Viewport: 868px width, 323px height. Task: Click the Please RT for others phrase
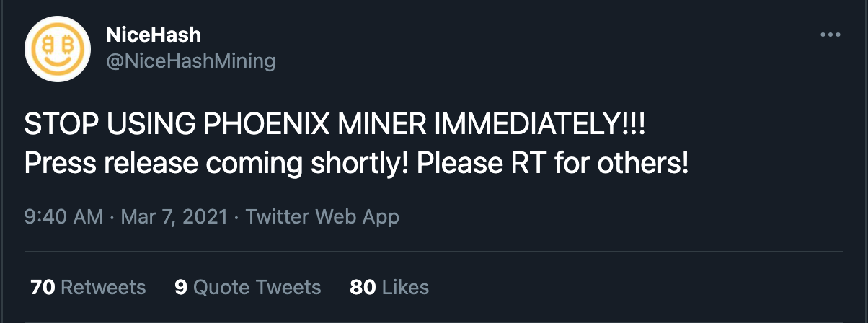point(553,164)
